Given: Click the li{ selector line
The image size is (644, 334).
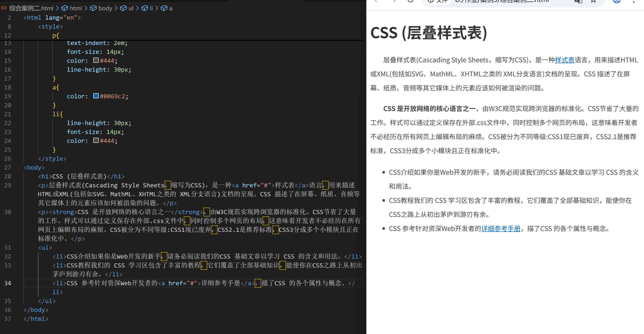Looking at the screenshot, I should 57,114.
